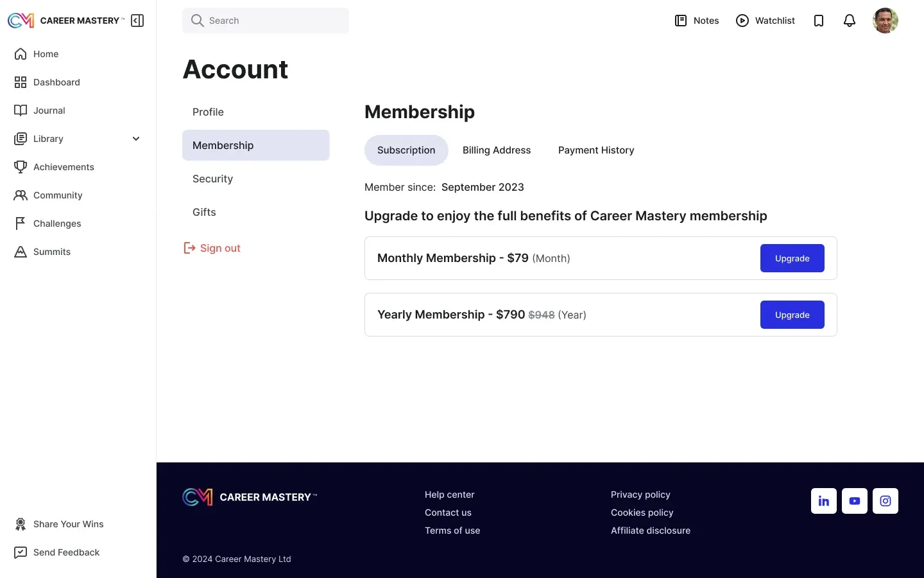Open Security account settings
This screenshot has height=578, width=924.
[x=256, y=179]
